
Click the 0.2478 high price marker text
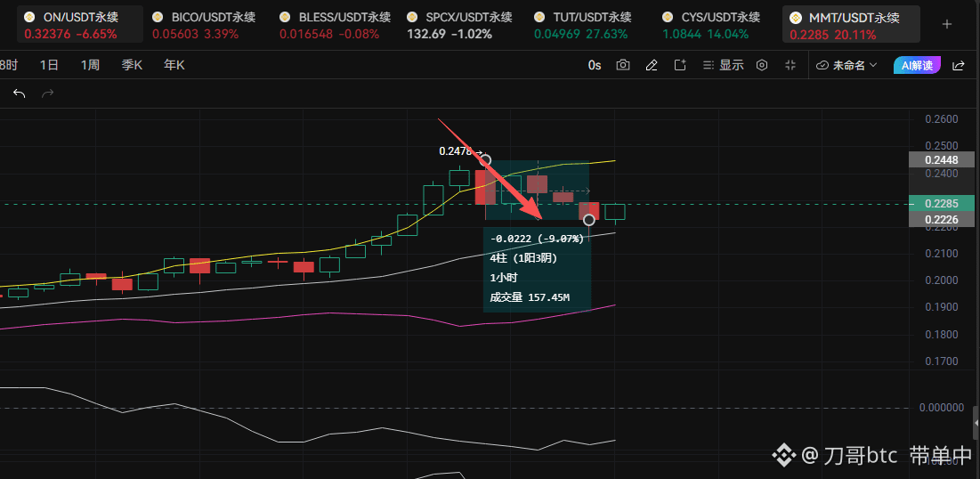pyautogui.click(x=458, y=150)
